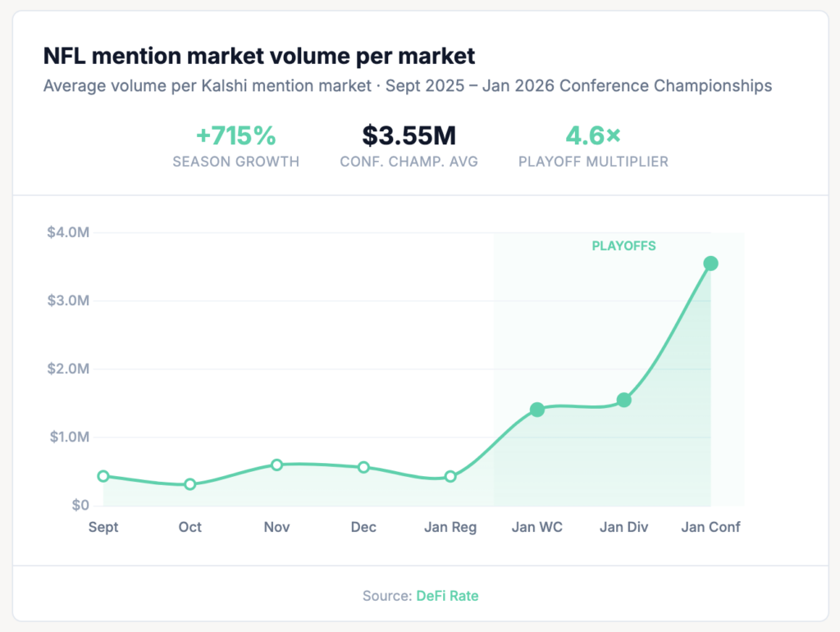The image size is (840, 632).
Task: Select the Dec data point on line
Action: [363, 467]
